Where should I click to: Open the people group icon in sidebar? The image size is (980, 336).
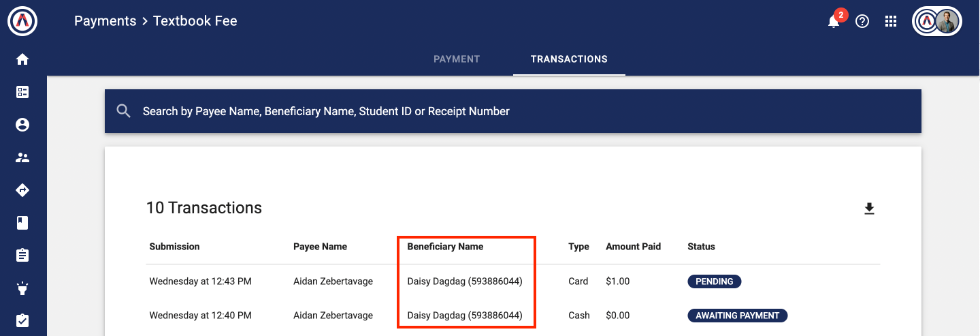tap(22, 157)
